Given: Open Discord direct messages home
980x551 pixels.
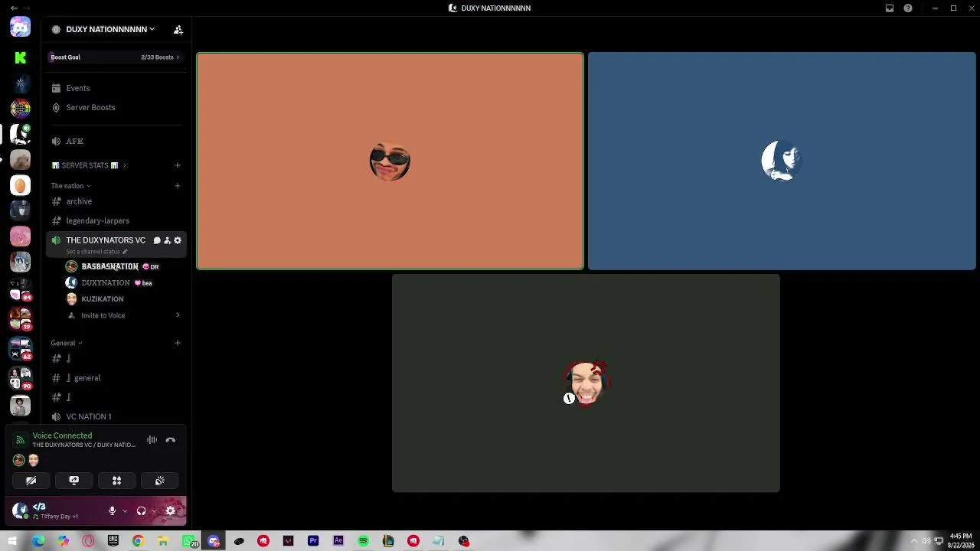Looking at the screenshot, I should point(20,28).
